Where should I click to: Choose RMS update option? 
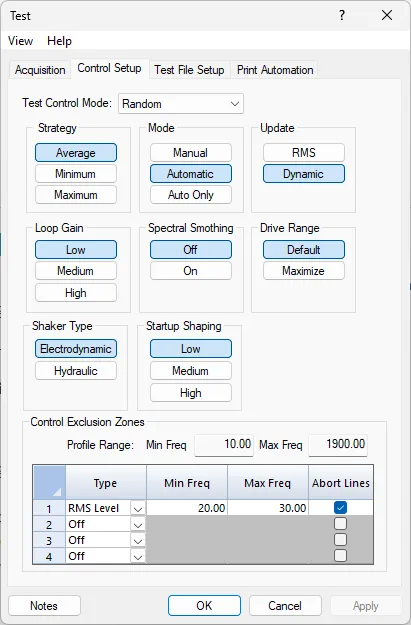(x=304, y=153)
